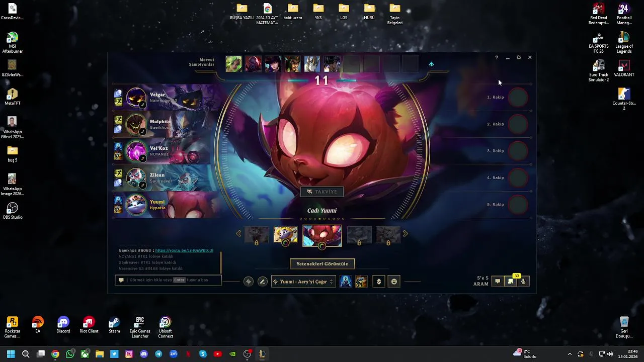Open EA SPORTS FC 26 shortcut

pyautogui.click(x=598, y=43)
